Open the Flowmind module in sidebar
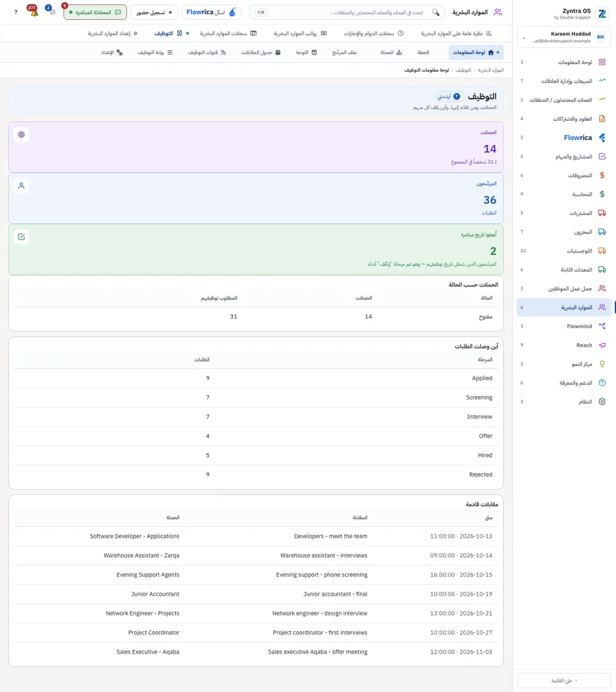This screenshot has height=692, width=616. pyautogui.click(x=565, y=326)
